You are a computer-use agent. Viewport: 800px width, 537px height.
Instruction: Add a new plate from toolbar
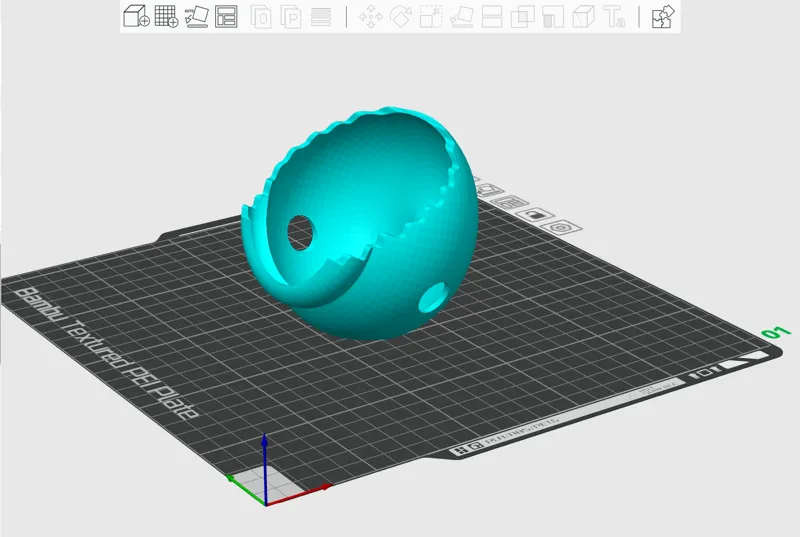coord(166,16)
